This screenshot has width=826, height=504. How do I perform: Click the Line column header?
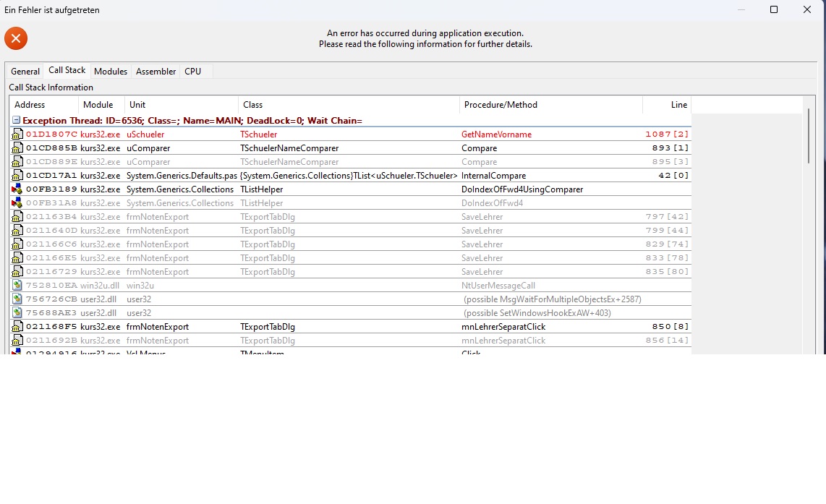pos(667,105)
